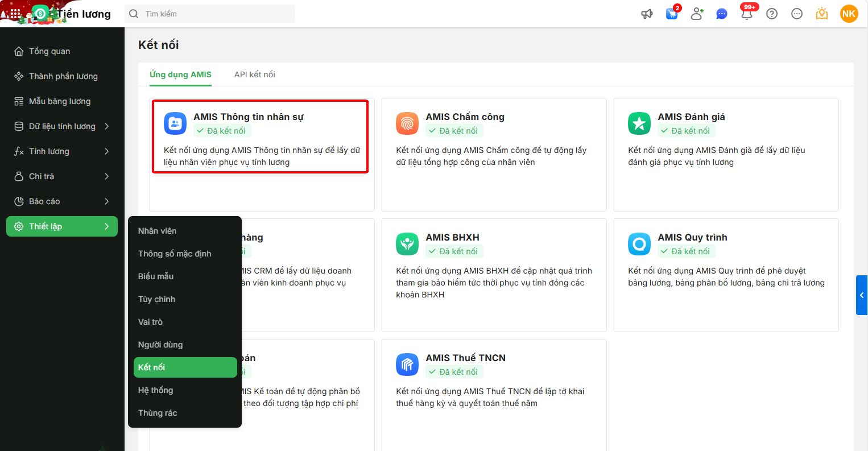Click the AMIS Thuế TNCN description text
Screen dimensions: 868x451
pyautogui.click(x=490, y=398)
